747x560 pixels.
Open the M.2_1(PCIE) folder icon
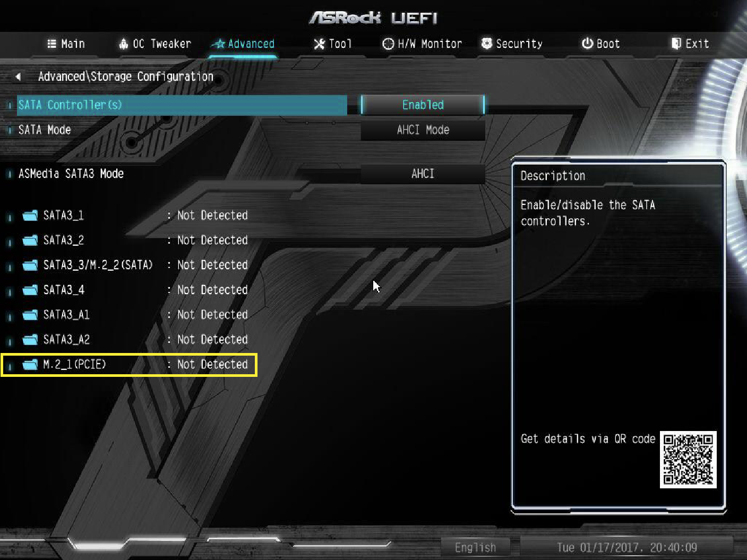[30, 364]
